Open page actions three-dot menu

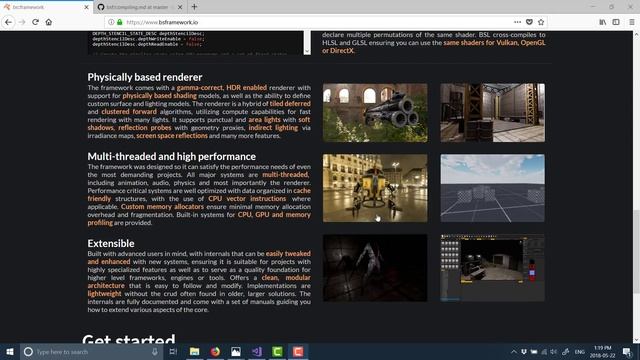pos(517,22)
